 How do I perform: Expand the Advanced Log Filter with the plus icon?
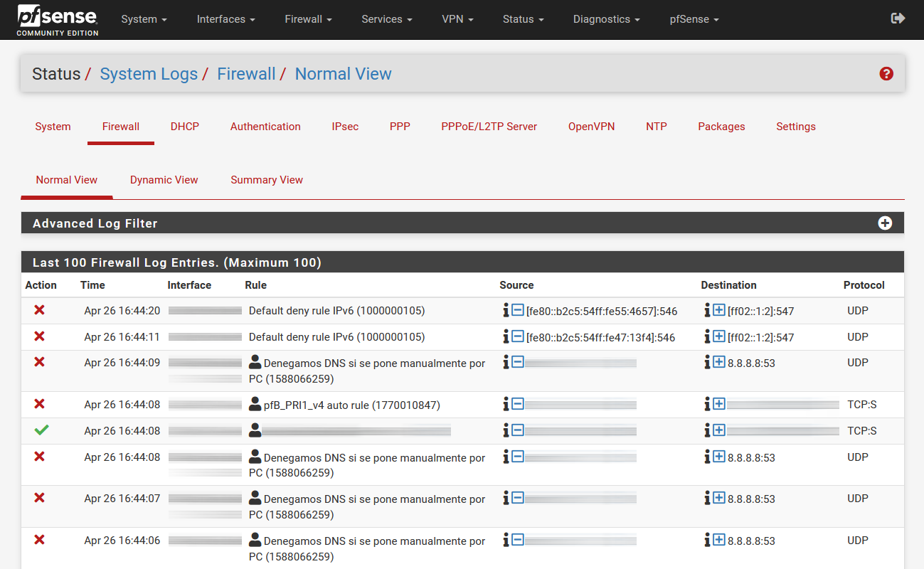tap(885, 223)
